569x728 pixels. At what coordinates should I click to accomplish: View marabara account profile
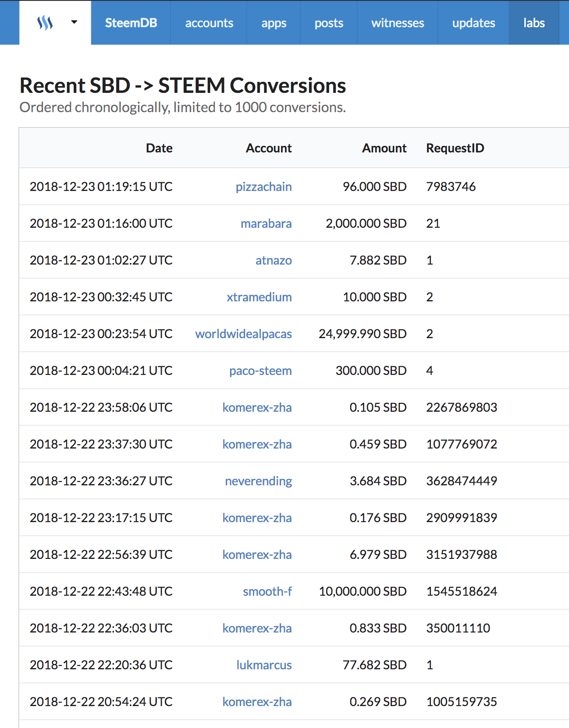[266, 223]
